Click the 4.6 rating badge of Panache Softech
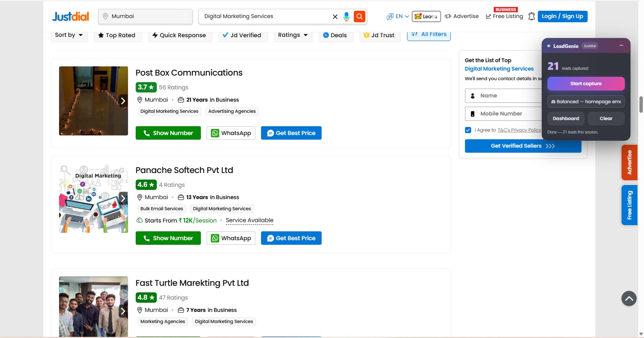Viewport: 644px width, 338px height. click(x=146, y=185)
